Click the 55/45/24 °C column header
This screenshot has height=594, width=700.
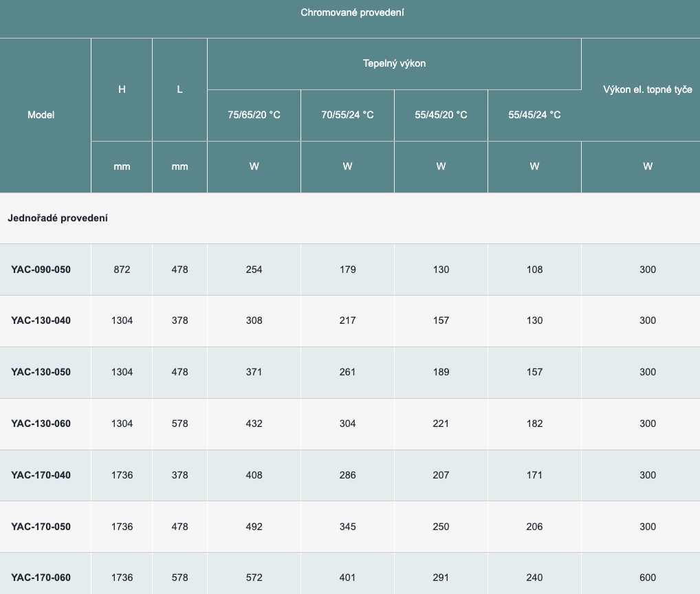534,115
